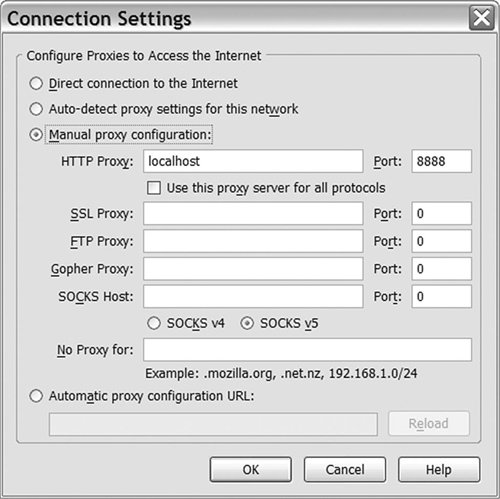Image resolution: width=500 pixels, height=499 pixels.
Task: Select SOCKS v4 radio button
Action: (154, 323)
